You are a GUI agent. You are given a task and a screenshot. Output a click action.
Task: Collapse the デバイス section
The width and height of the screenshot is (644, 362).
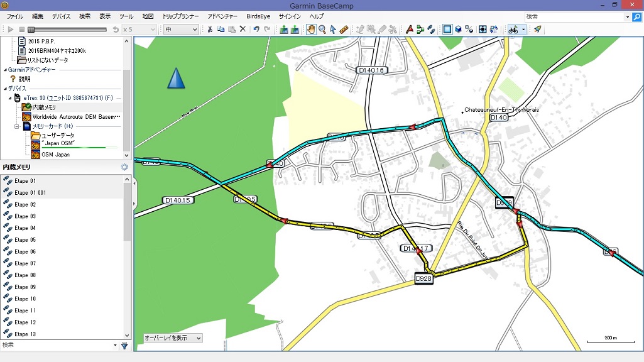(5, 89)
